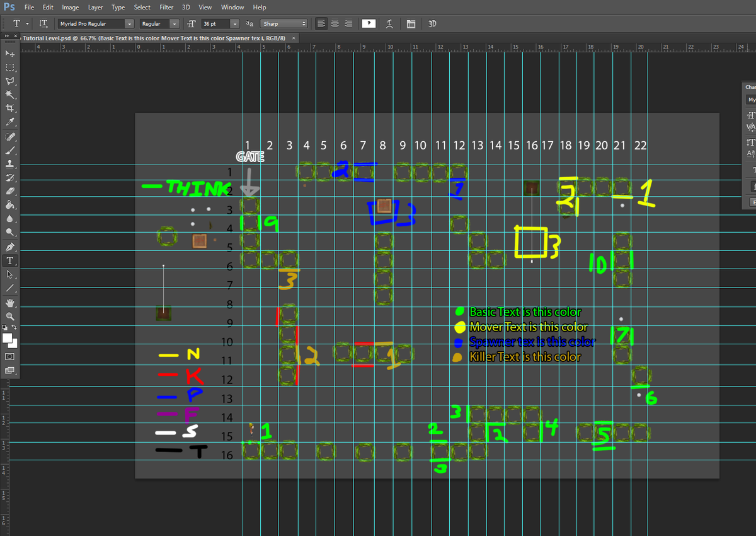Click the foreground color swatch
This screenshot has height=536, width=756.
tap(7, 338)
